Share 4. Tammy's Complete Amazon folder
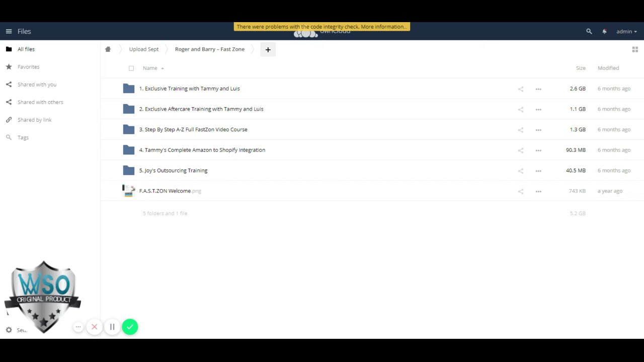Viewport: 644px width, 362px height. [x=521, y=150]
